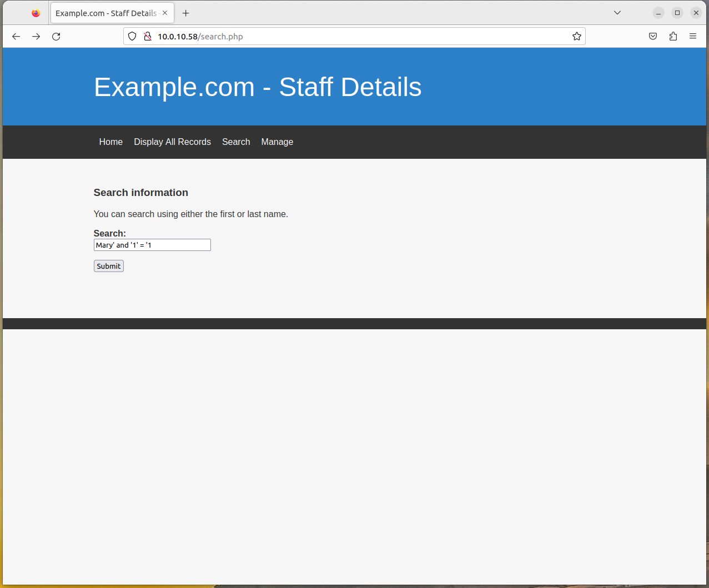Open a new tab with plus button
Image resolution: width=709 pixels, height=588 pixels.
pyautogui.click(x=186, y=13)
